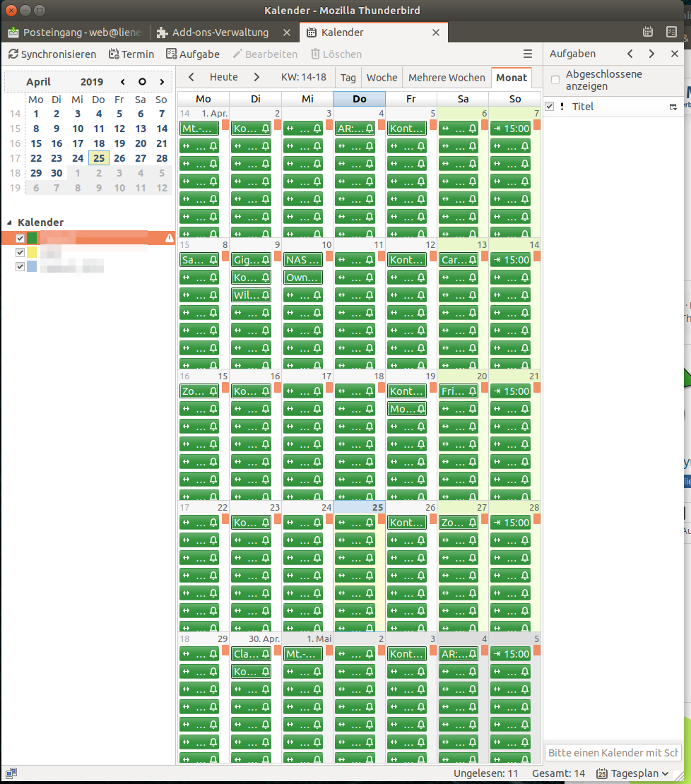Screen dimensions: 691x784
Task: Click the new task input field
Action: 613,752
